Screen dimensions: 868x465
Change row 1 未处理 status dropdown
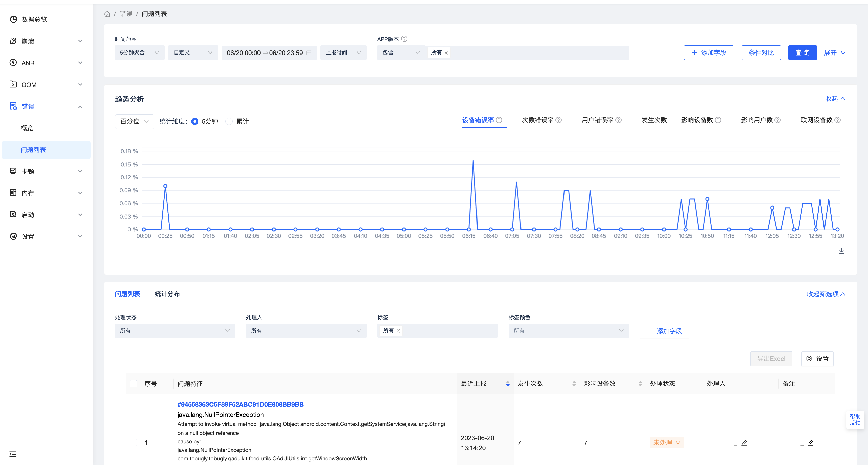point(667,442)
